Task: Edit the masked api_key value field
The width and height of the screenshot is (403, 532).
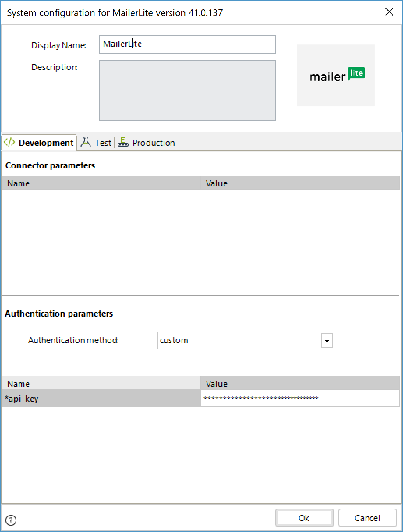Action: tap(300, 398)
